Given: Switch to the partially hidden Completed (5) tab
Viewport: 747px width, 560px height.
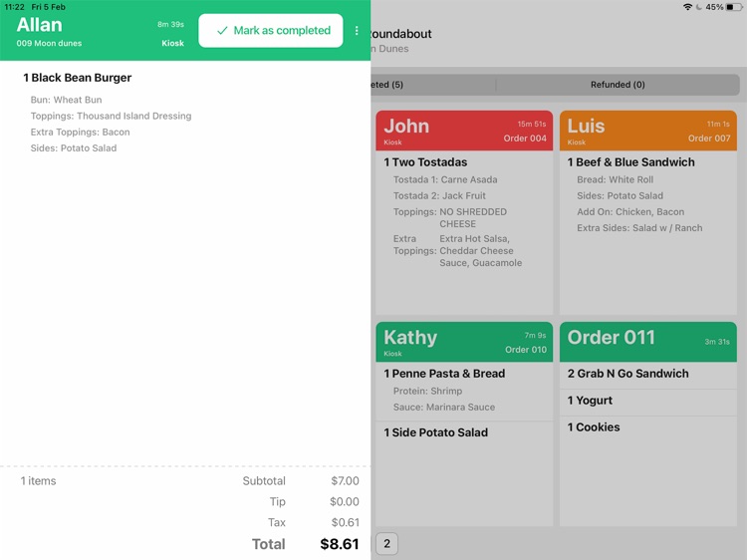Looking at the screenshot, I should click(x=432, y=85).
